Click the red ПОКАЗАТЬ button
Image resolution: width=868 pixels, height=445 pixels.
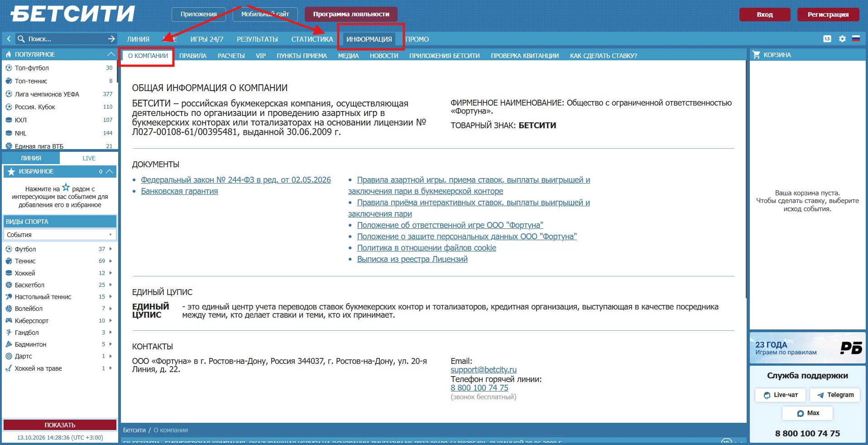point(60,425)
